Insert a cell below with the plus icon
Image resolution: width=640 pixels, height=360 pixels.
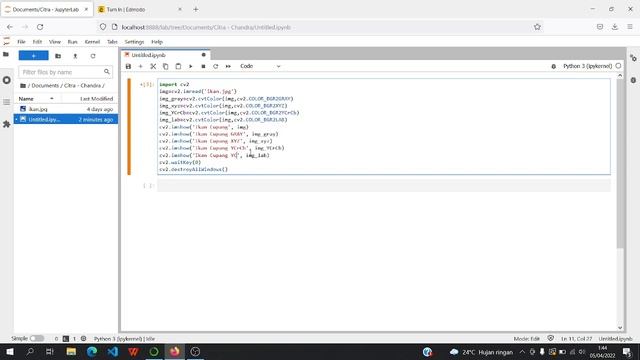coord(140,66)
